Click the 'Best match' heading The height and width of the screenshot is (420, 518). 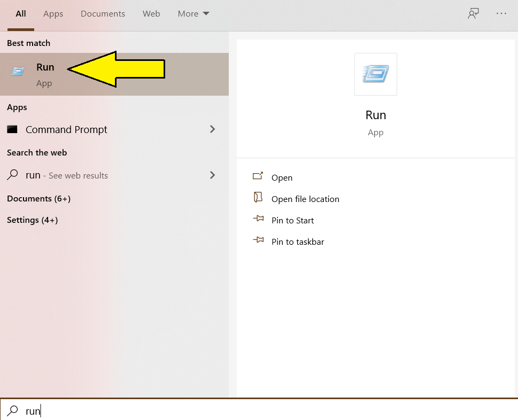pos(29,43)
